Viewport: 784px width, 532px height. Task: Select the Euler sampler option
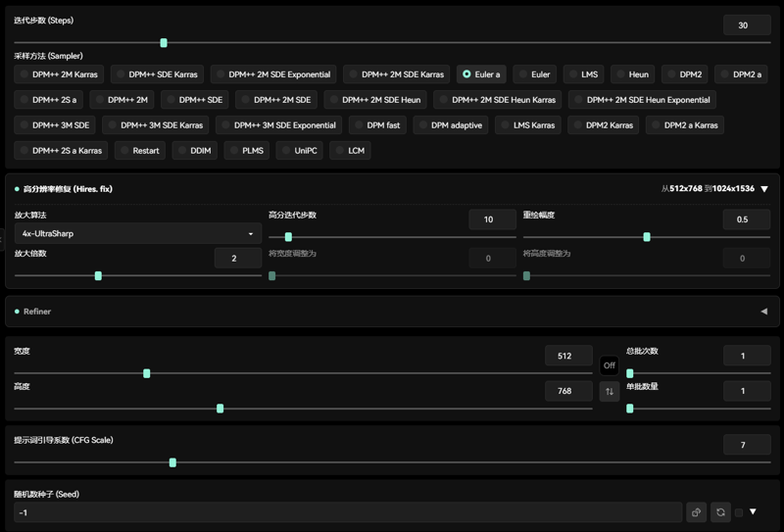[x=534, y=74]
